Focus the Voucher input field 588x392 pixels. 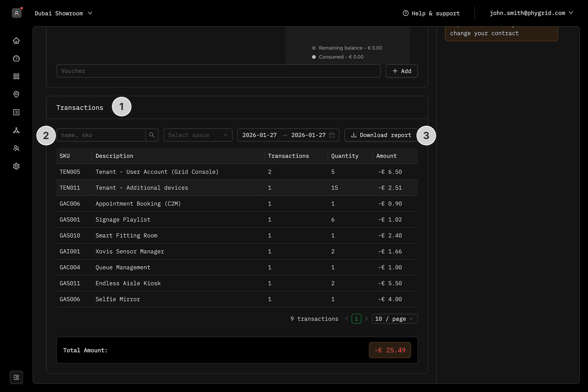click(218, 71)
